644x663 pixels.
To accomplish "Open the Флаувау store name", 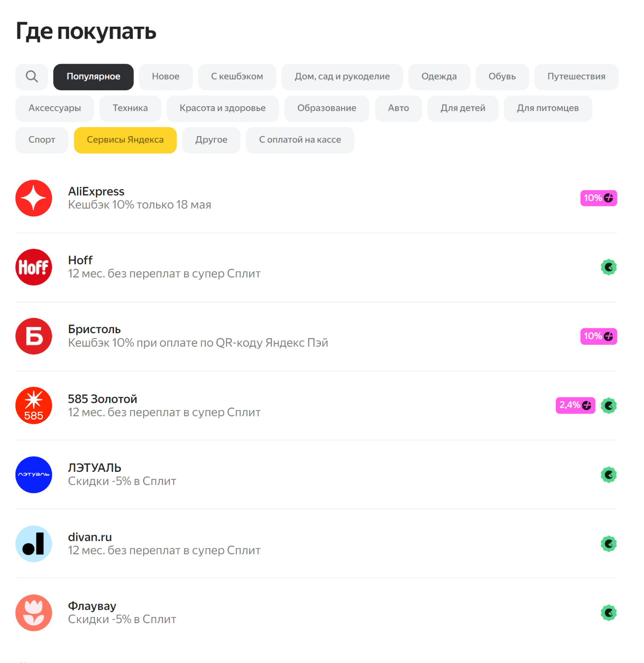I will coord(92,606).
